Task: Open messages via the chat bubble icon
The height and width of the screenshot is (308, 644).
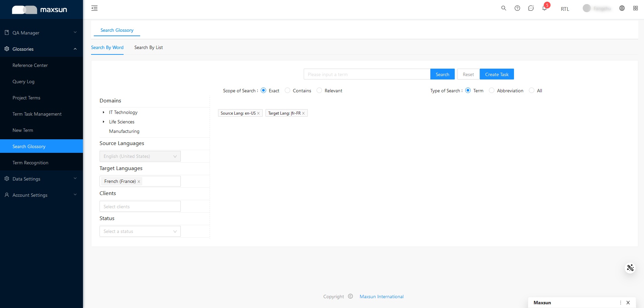Action: 531,8
